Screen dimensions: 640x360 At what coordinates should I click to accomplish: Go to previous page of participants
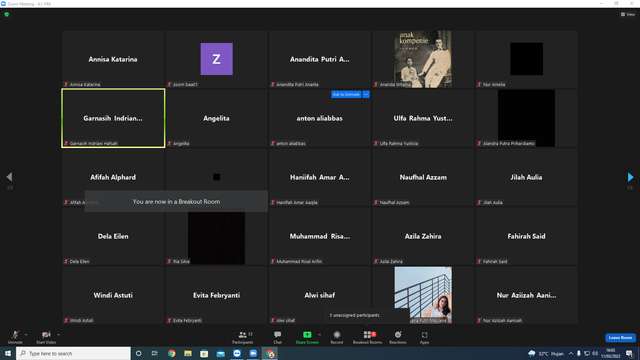[9, 177]
